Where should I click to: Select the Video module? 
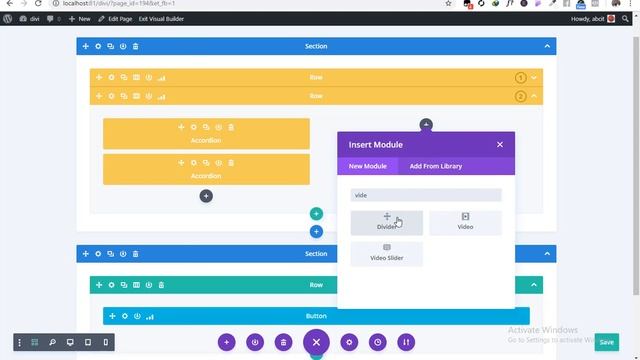coord(465,223)
